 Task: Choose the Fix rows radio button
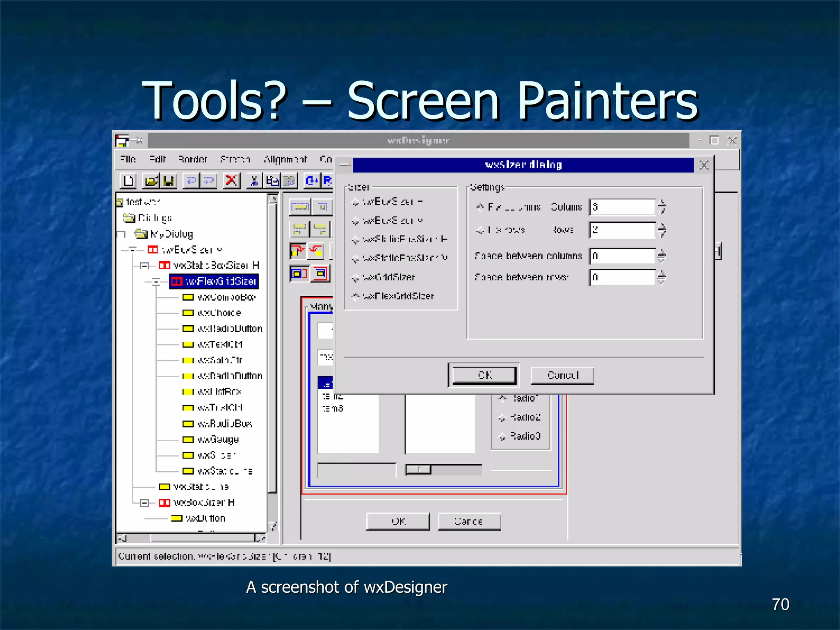480,230
